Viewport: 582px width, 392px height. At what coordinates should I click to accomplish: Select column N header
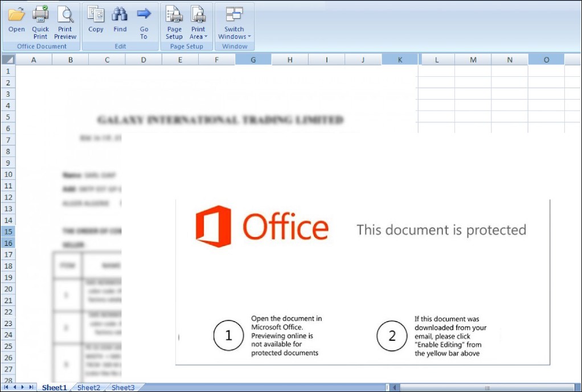pos(510,60)
